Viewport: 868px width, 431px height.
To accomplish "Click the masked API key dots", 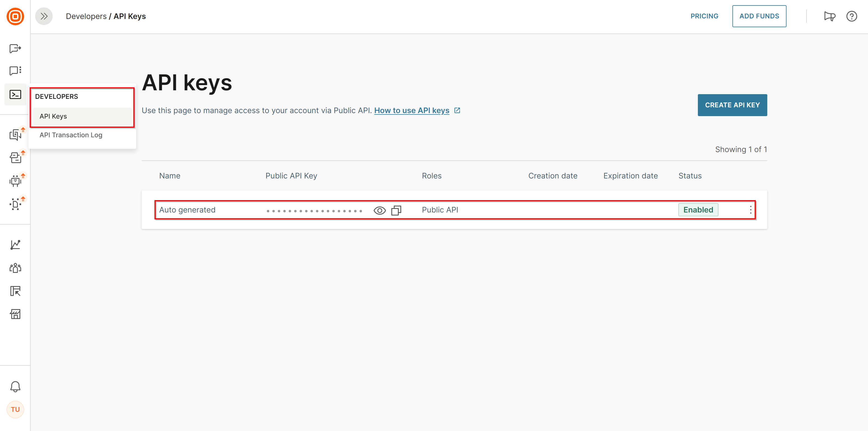I will (314, 211).
